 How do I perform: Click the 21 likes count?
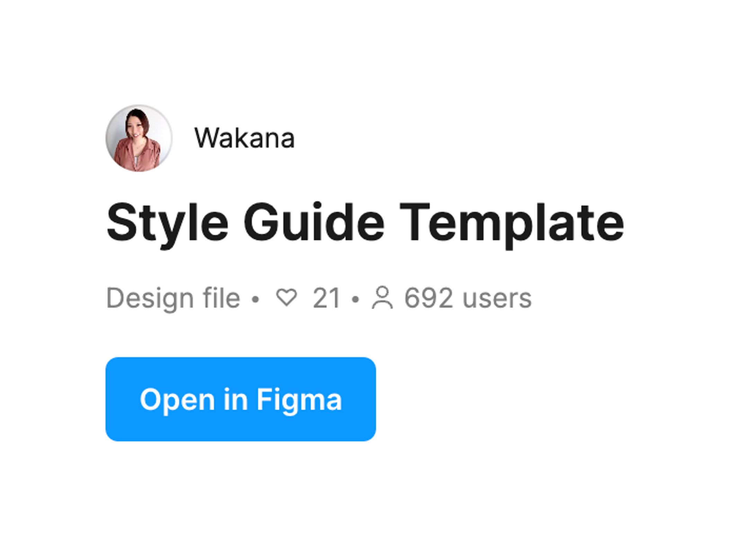click(326, 298)
